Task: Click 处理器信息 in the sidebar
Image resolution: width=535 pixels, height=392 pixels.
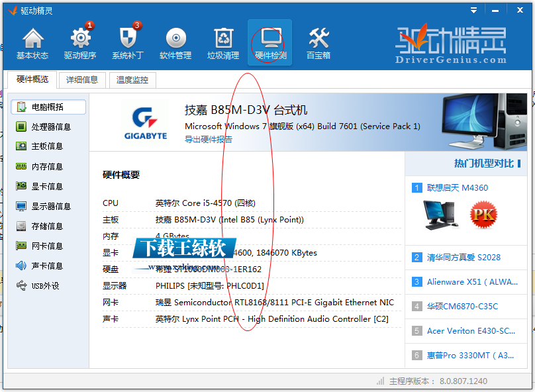Action: [x=48, y=127]
